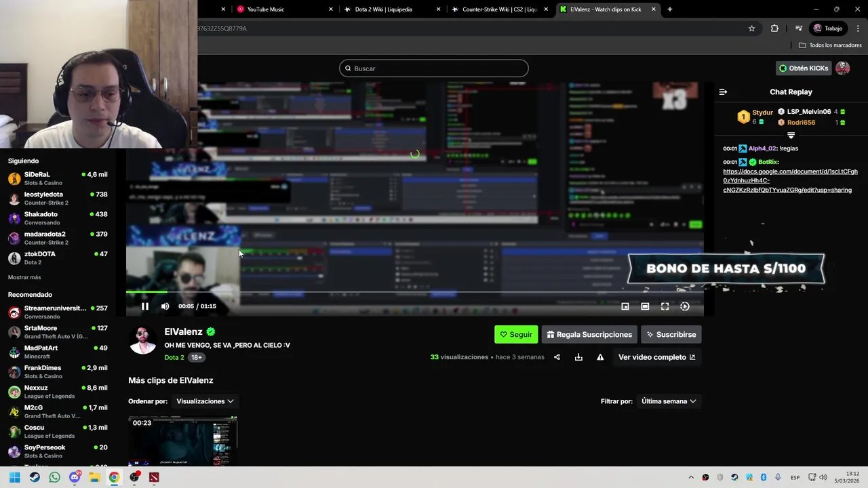Open playback speed settings icon
The height and width of the screenshot is (488, 868).
(685, 306)
